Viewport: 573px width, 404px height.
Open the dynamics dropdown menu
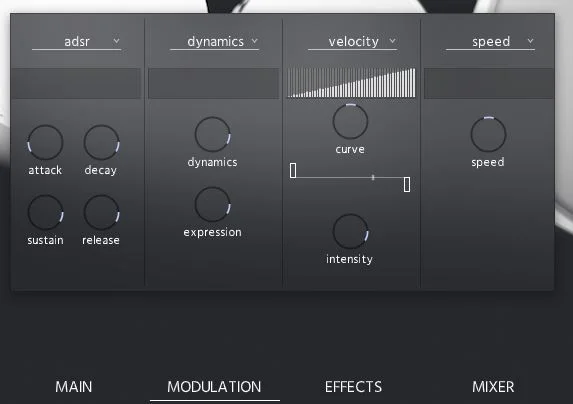215,42
